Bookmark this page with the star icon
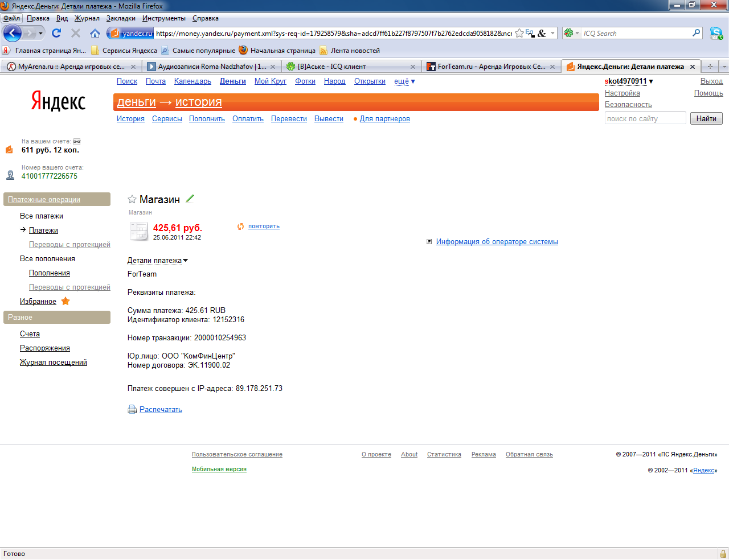 tap(519, 34)
